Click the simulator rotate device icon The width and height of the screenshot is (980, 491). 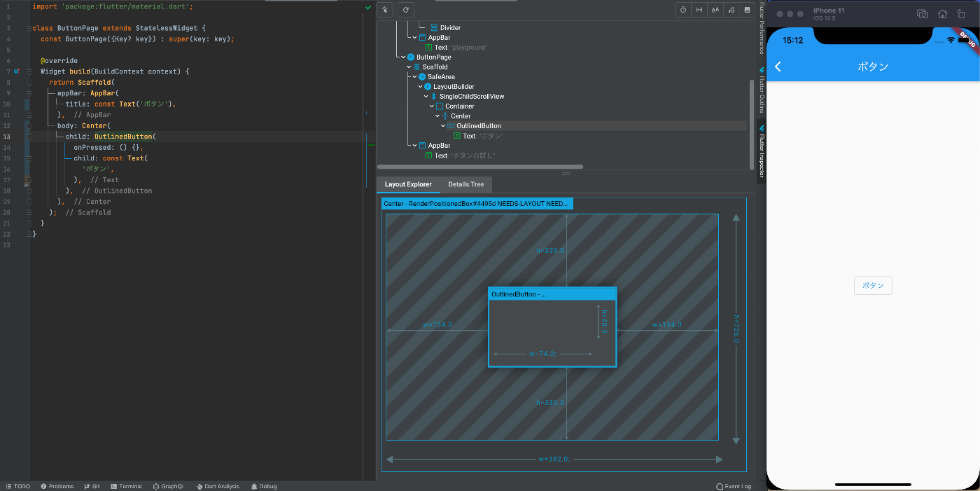960,14
